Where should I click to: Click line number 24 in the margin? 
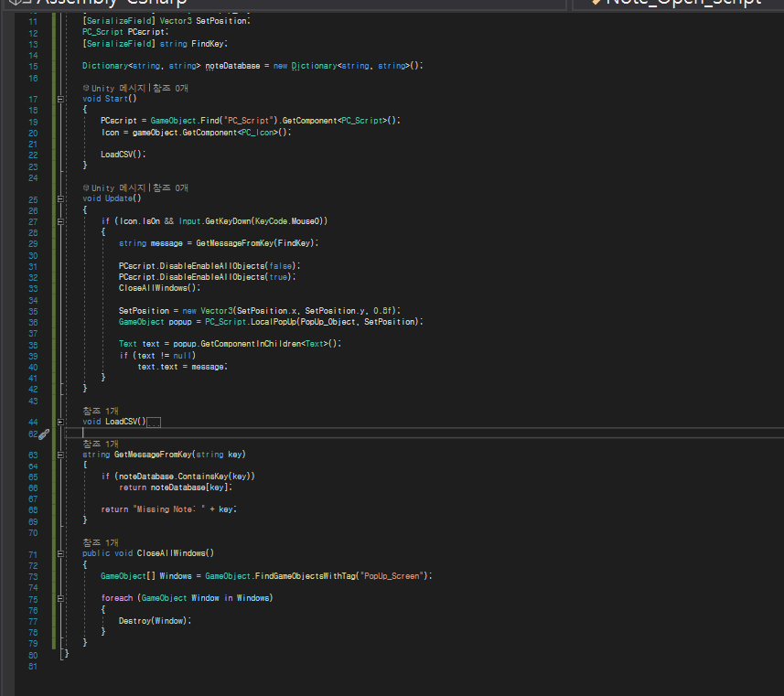click(x=33, y=178)
